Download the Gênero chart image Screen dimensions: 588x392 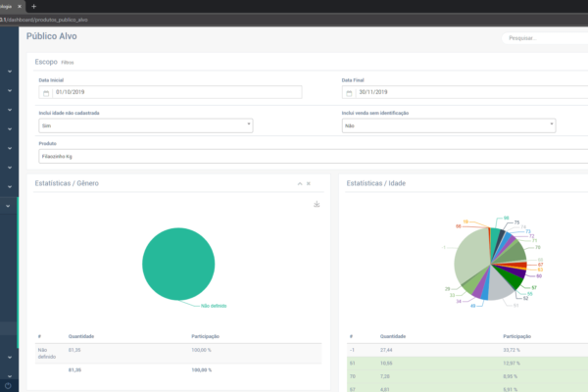(x=317, y=204)
